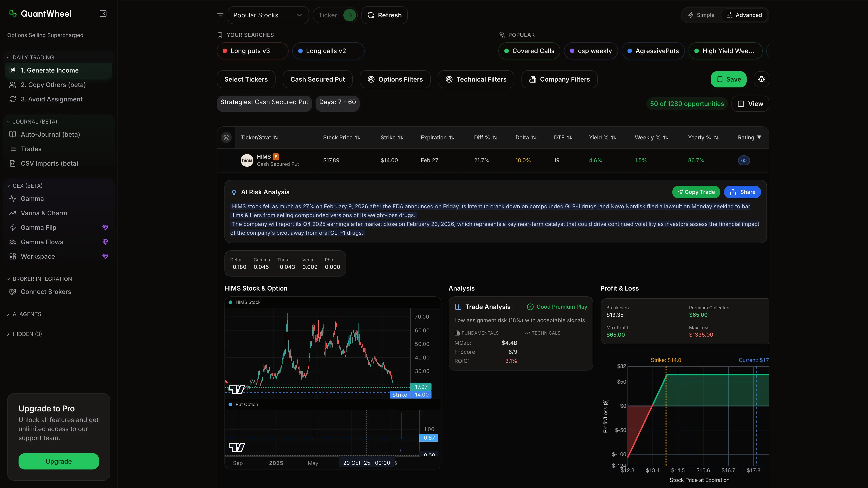Share the AI risk analysis
The width and height of the screenshot is (868, 488).
[742, 192]
